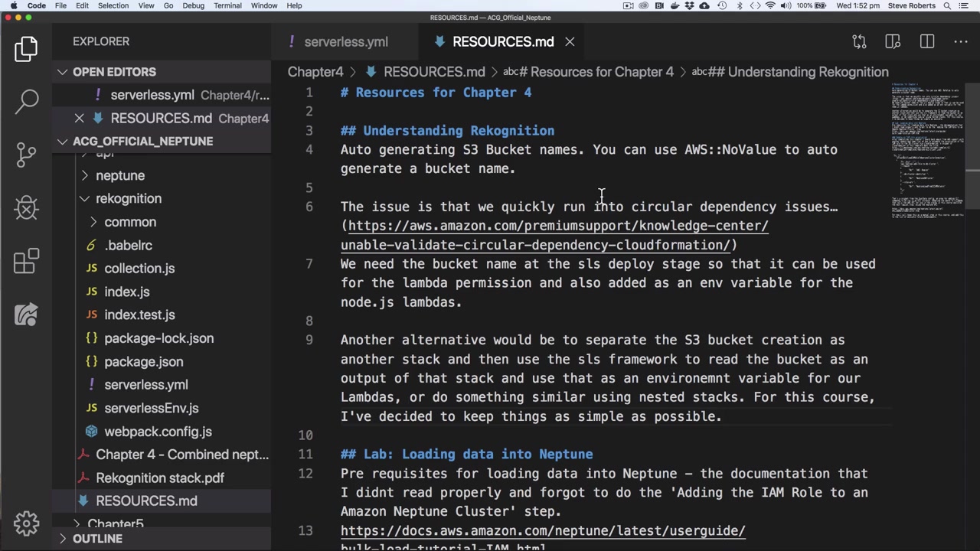The height and width of the screenshot is (551, 980).
Task: Open Time Machine menu bar icon
Action: click(722, 5)
